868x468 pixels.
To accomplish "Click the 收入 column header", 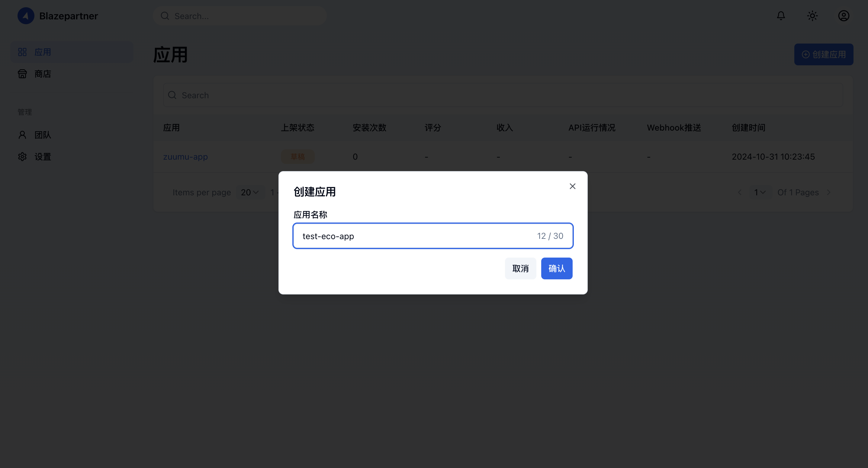I will (504, 128).
